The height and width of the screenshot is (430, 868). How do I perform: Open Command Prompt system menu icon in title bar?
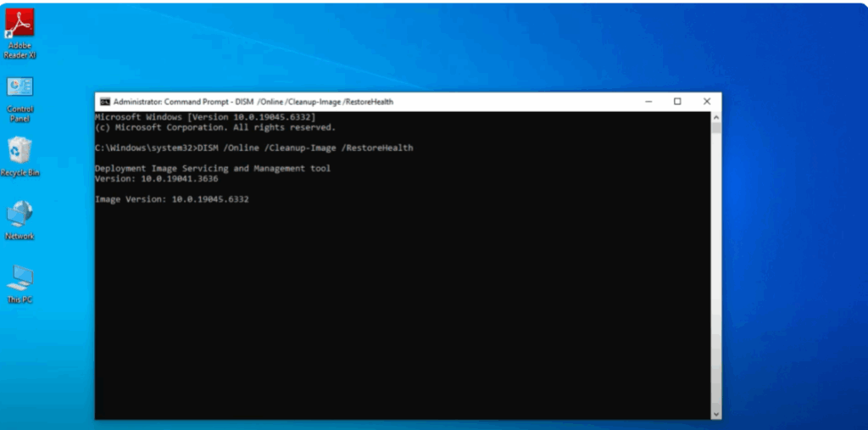tap(103, 102)
